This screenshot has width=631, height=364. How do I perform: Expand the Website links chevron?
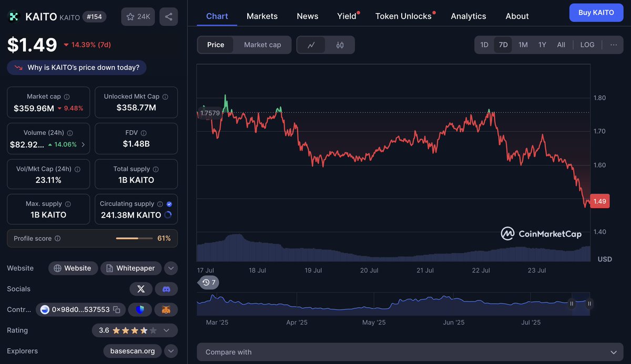point(171,268)
